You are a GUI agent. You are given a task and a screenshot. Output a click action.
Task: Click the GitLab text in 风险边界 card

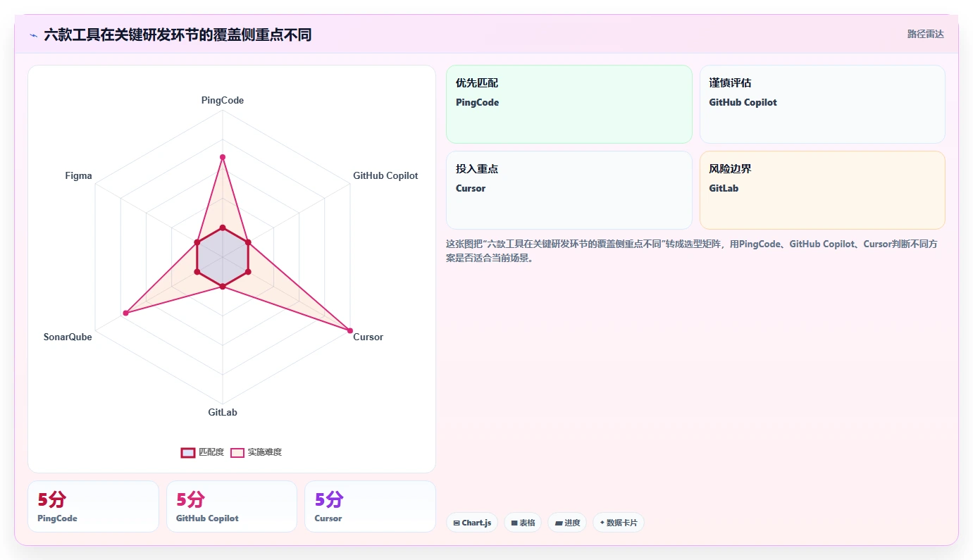[x=724, y=188]
